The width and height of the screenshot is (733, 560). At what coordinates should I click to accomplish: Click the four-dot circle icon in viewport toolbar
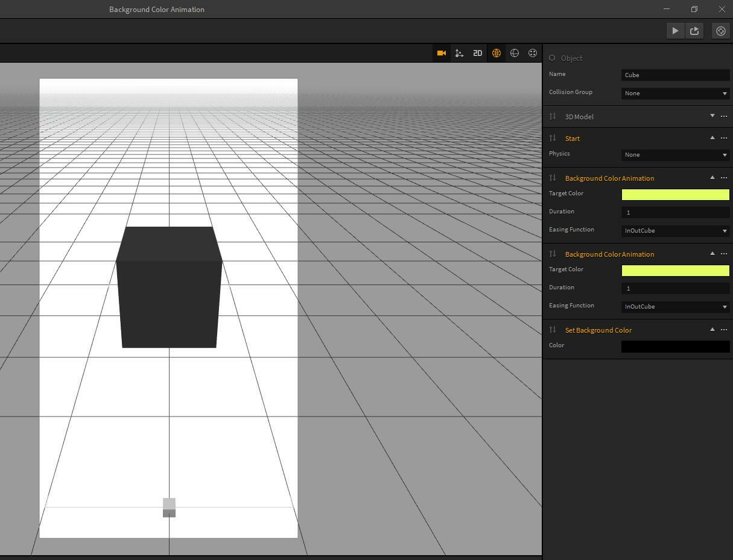click(x=533, y=53)
